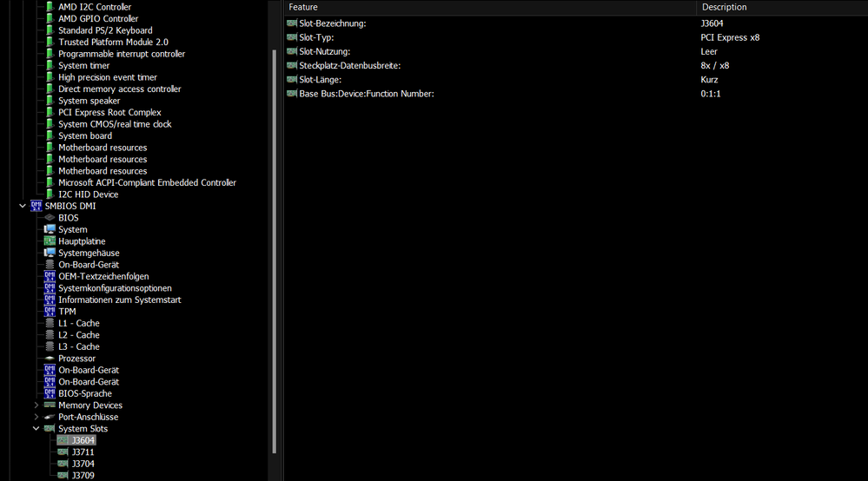
Task: Click the Prozessor icon
Action: coord(50,359)
